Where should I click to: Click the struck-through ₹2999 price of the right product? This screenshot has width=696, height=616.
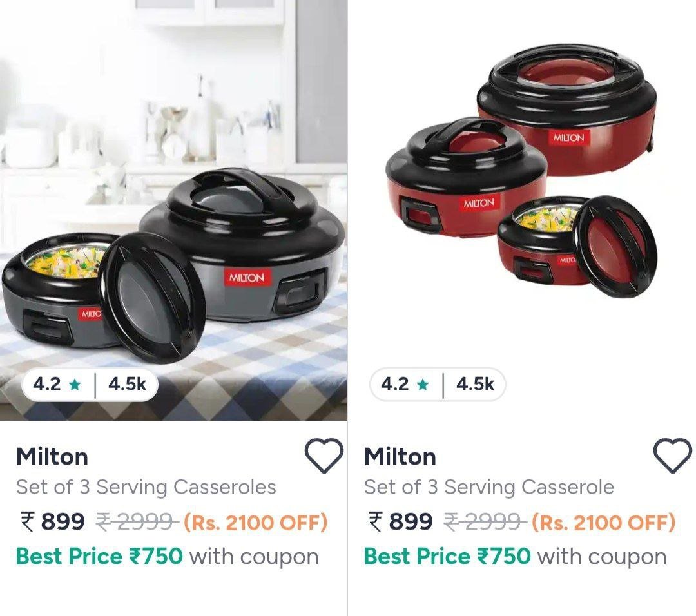(486, 522)
